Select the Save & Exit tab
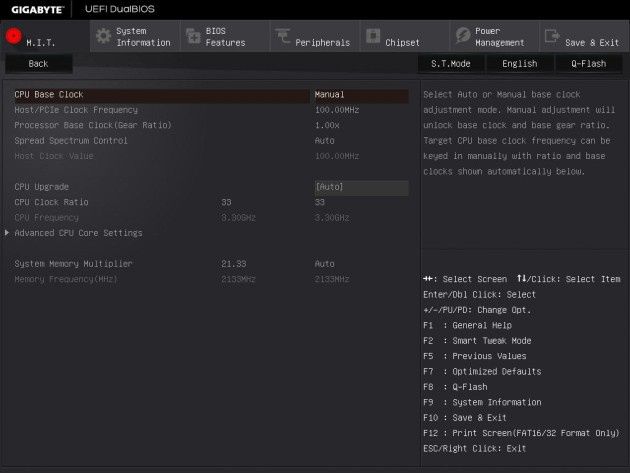 point(585,36)
